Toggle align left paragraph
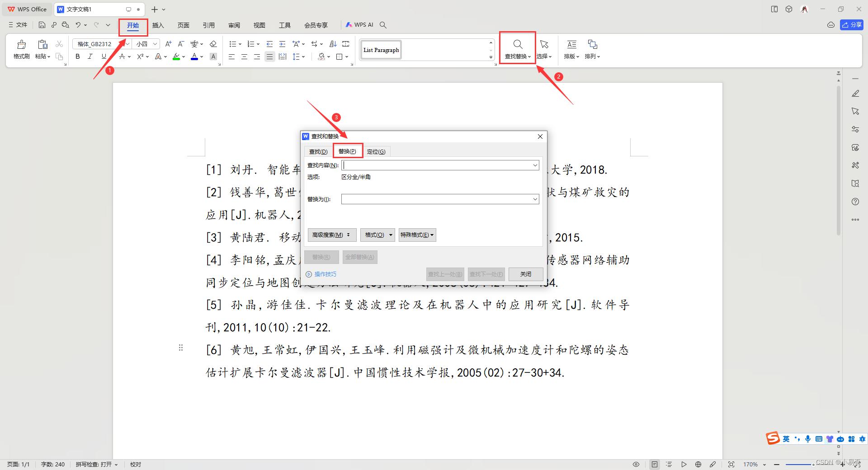 [x=231, y=56]
